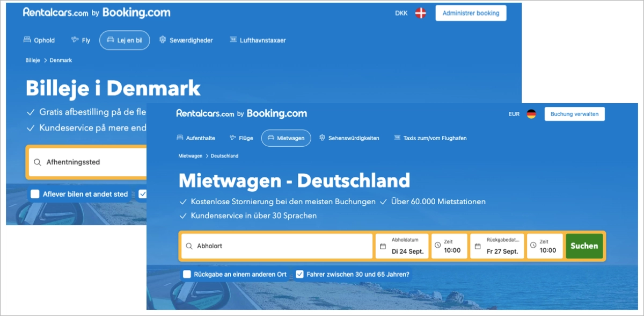Click the German flag icon
This screenshot has width=644, height=316.
(531, 114)
